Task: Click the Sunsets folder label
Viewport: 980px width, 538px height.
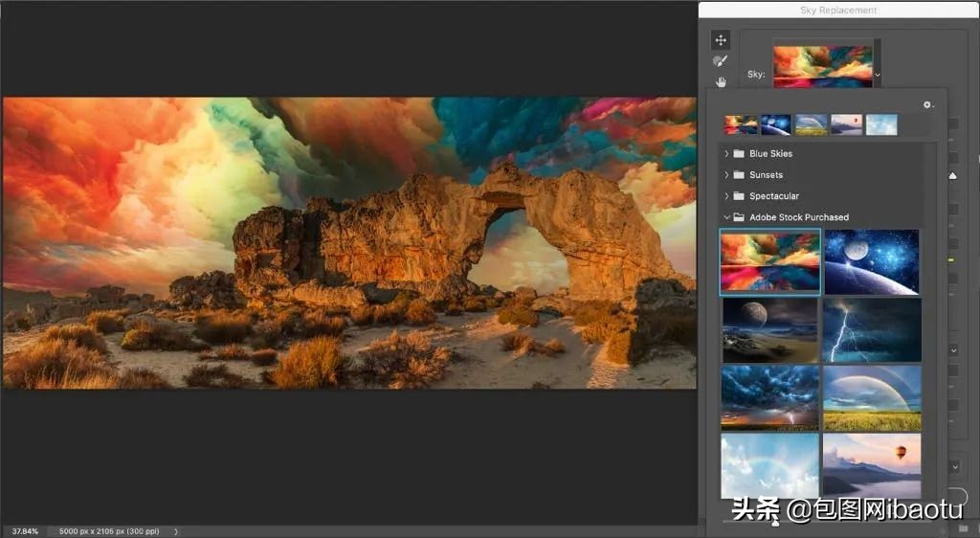Action: [x=766, y=175]
